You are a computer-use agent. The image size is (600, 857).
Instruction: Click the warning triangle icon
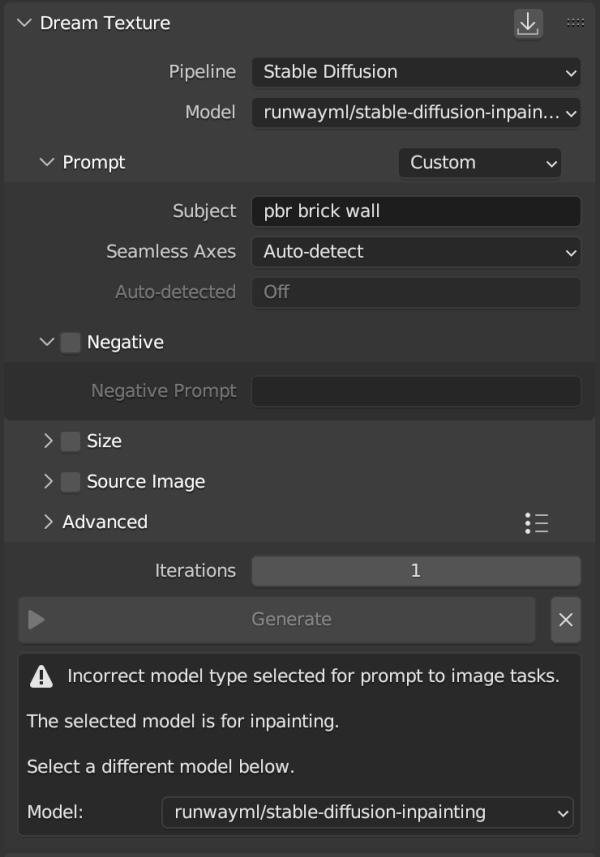click(x=41, y=677)
